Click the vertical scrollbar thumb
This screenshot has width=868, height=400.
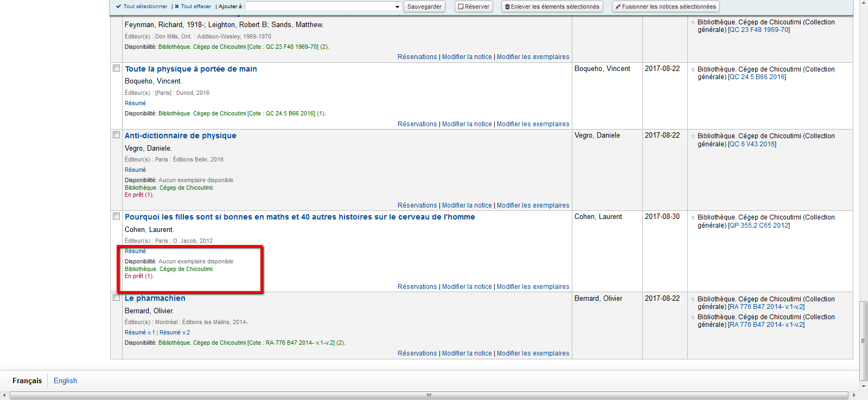pos(863,341)
